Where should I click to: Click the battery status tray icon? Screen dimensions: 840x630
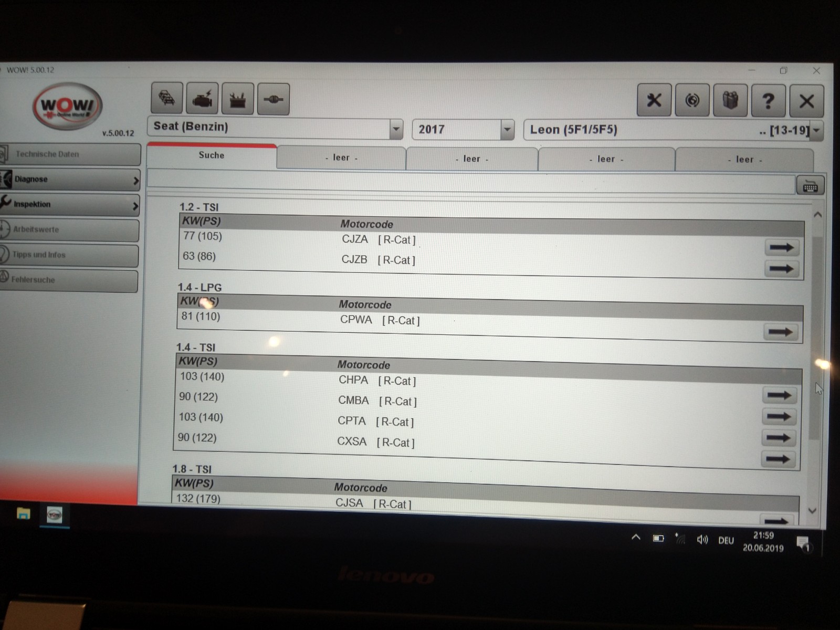tap(658, 538)
